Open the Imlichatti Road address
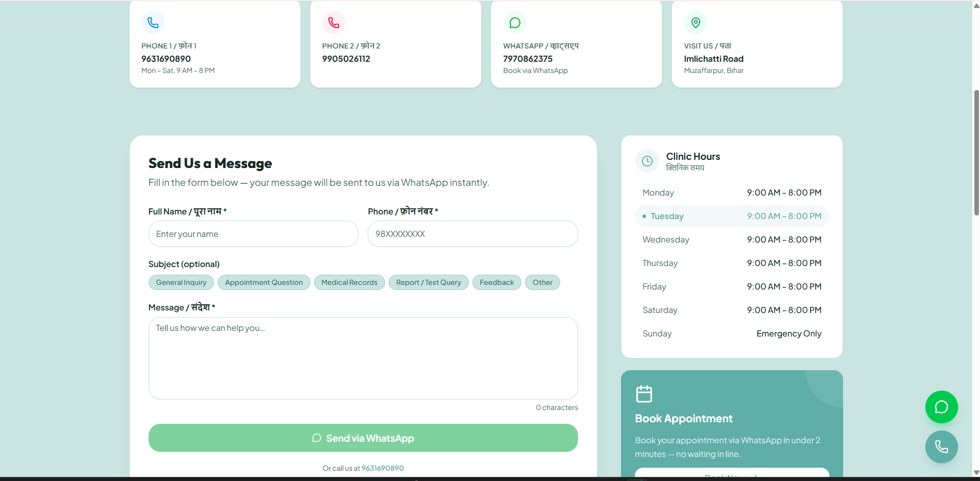The image size is (980, 481). point(713,59)
